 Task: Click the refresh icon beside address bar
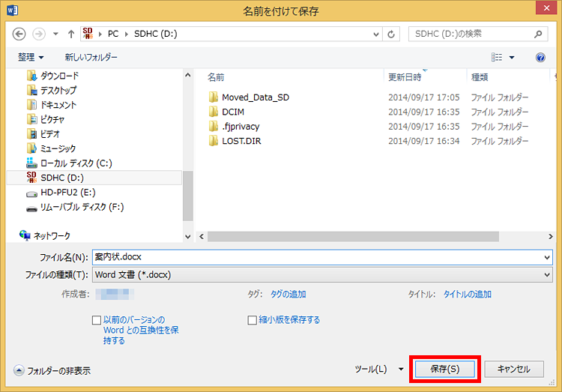click(x=392, y=34)
